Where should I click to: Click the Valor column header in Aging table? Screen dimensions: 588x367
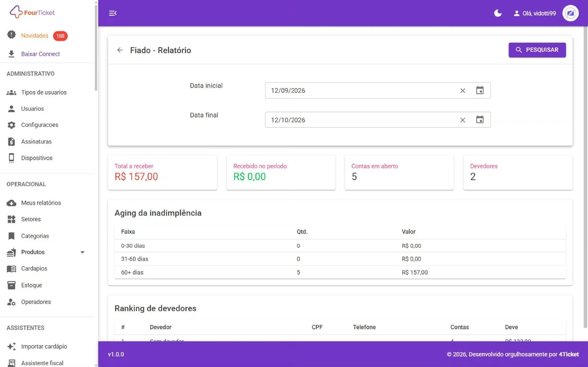[x=409, y=232]
